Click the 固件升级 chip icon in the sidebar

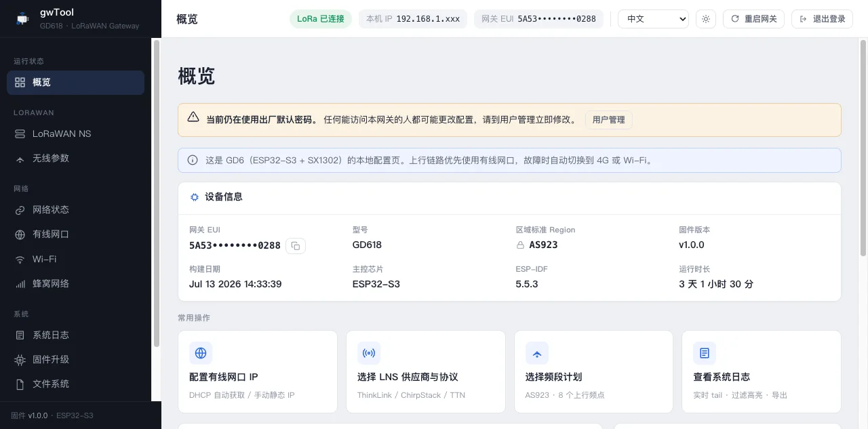(20, 359)
